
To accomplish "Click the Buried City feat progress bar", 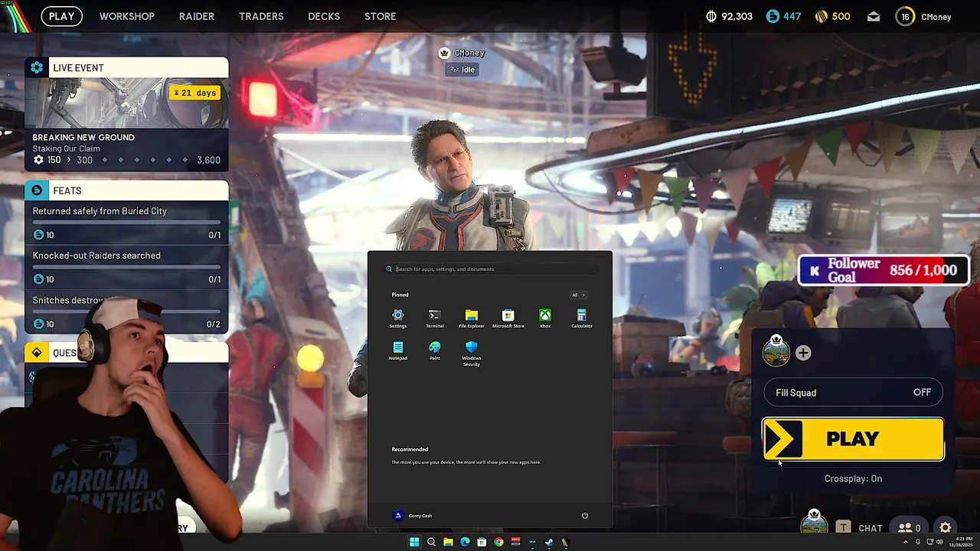I will [126, 223].
